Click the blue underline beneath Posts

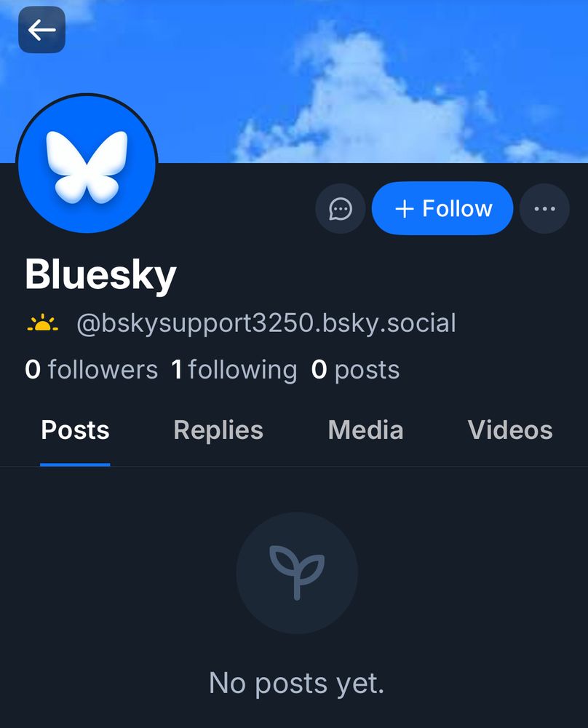click(x=75, y=464)
